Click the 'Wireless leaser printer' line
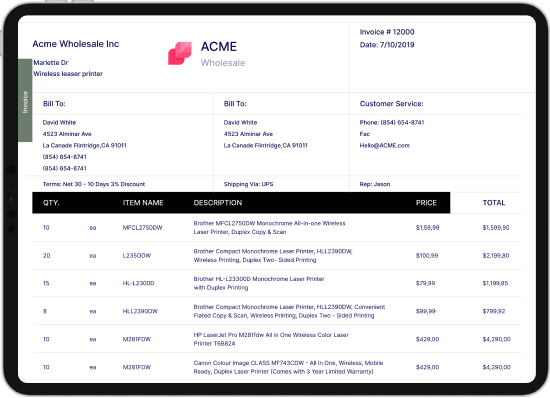 (x=68, y=74)
